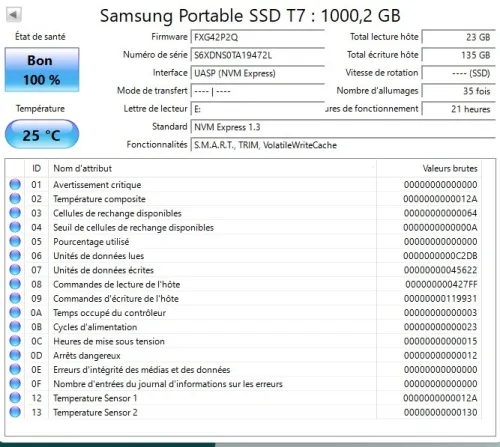Select attribute Seuil de cellules de rechange disponibles
500x447 pixels.
point(133,228)
